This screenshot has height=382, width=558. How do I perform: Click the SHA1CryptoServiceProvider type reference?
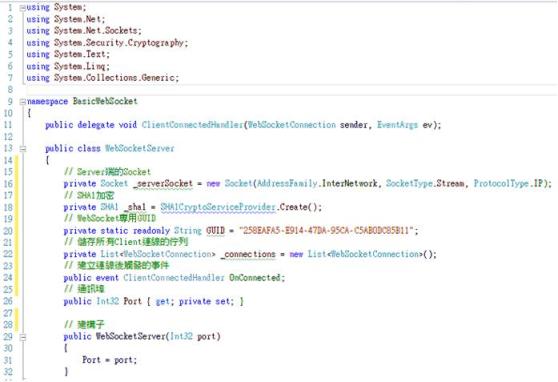[218, 207]
